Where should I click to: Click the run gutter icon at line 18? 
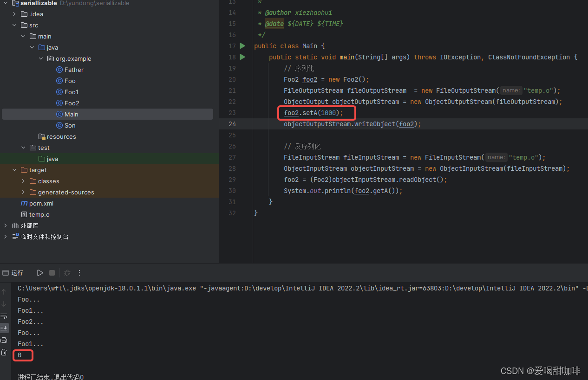[x=242, y=57]
